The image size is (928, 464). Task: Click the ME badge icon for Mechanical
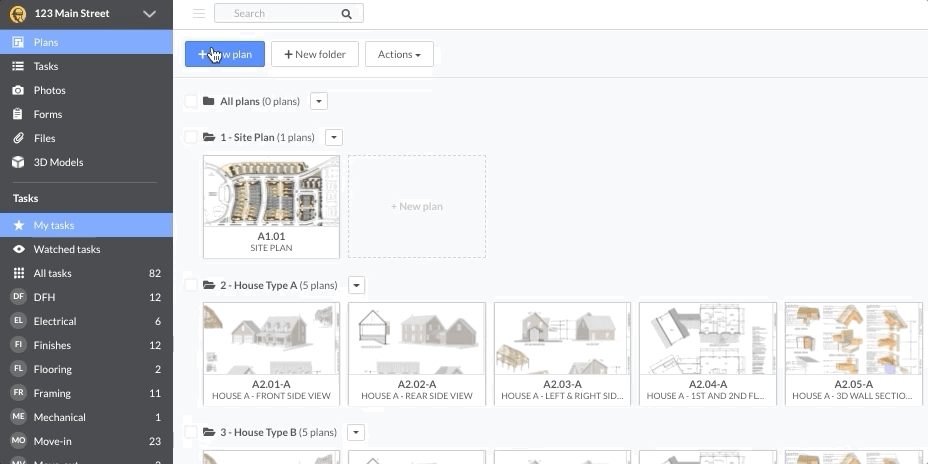(x=18, y=417)
